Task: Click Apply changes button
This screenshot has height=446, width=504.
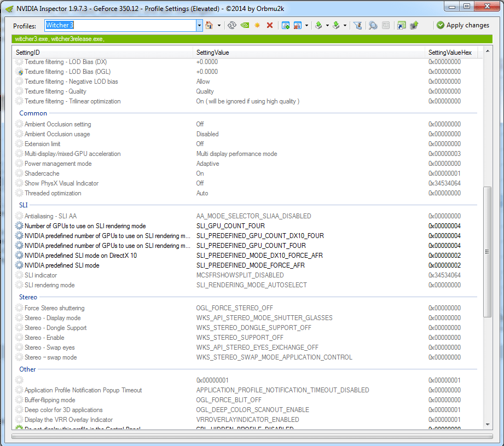Action: pos(463,25)
